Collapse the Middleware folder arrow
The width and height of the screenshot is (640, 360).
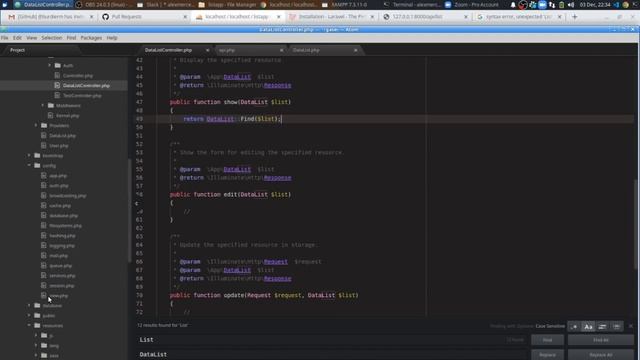[43, 105]
